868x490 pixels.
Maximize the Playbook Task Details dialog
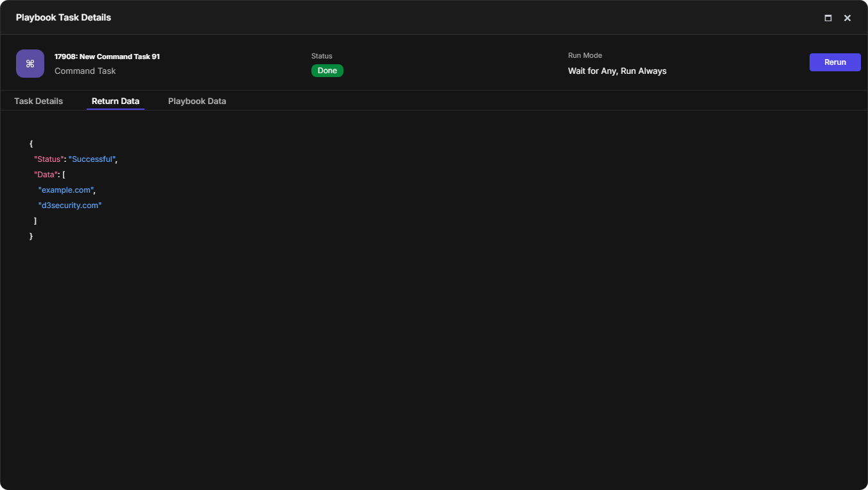pos(828,18)
